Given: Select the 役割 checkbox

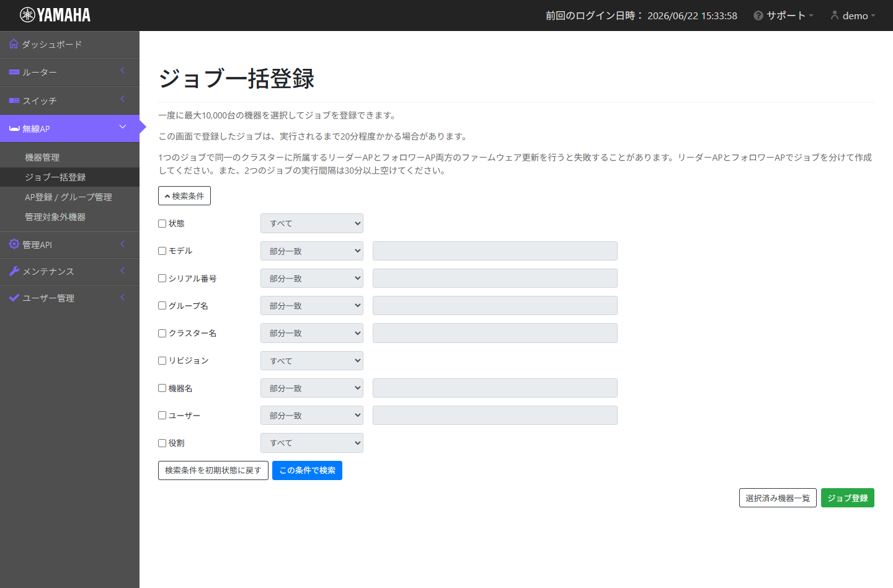Looking at the screenshot, I should tap(162, 443).
